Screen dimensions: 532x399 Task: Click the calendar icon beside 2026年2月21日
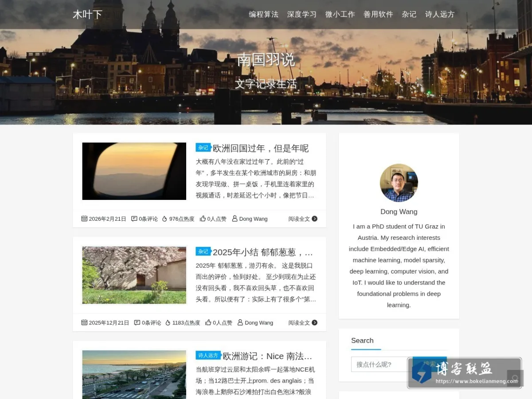84,219
